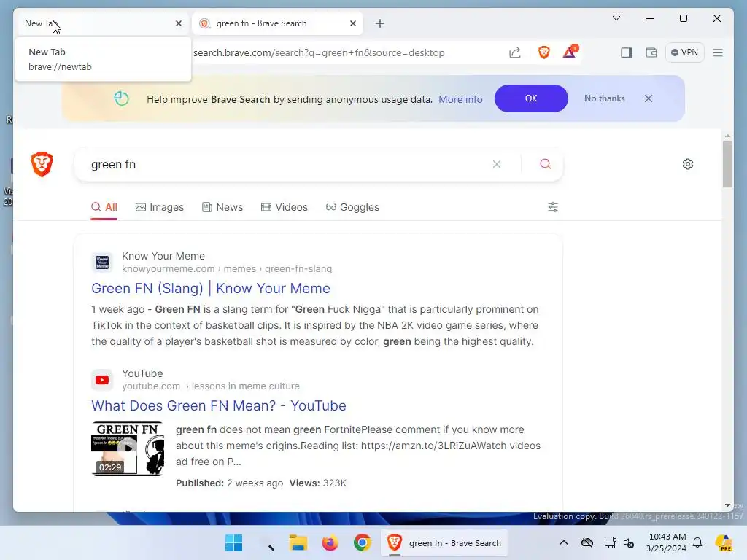The width and height of the screenshot is (747, 560).
Task: Select the All results tab
Action: (104, 207)
